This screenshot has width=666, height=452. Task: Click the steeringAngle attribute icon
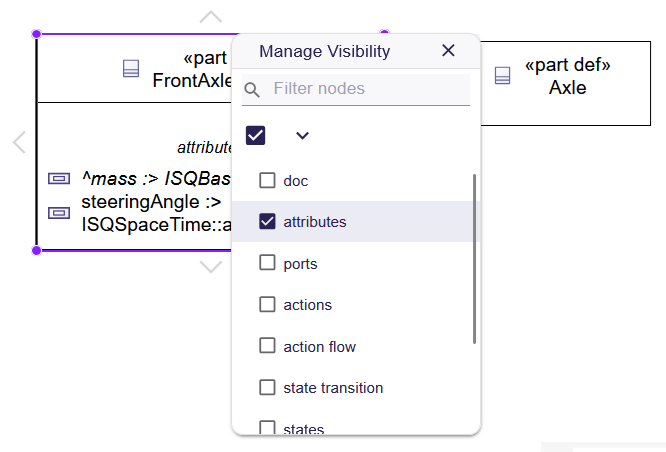59,213
